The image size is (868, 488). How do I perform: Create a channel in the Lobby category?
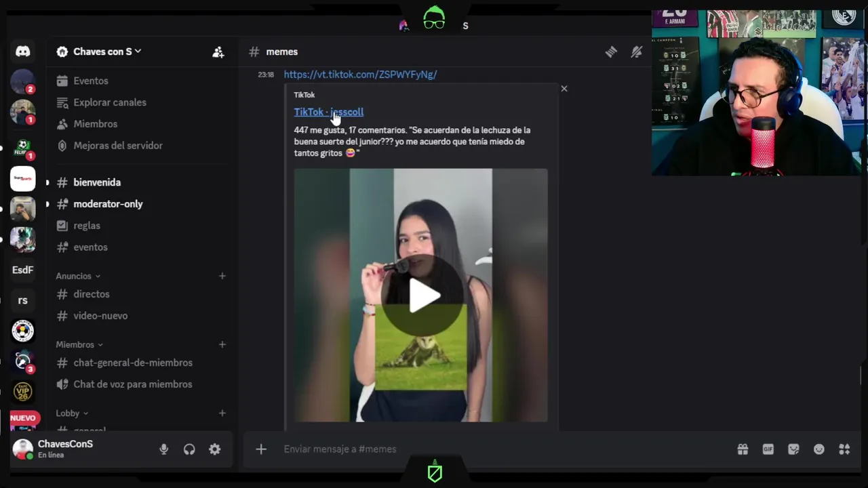coord(222,413)
